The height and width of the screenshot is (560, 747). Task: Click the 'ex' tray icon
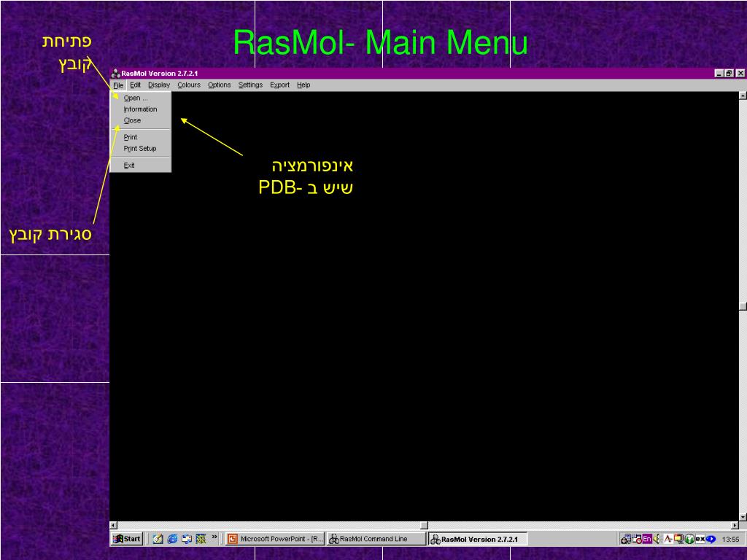(x=700, y=539)
